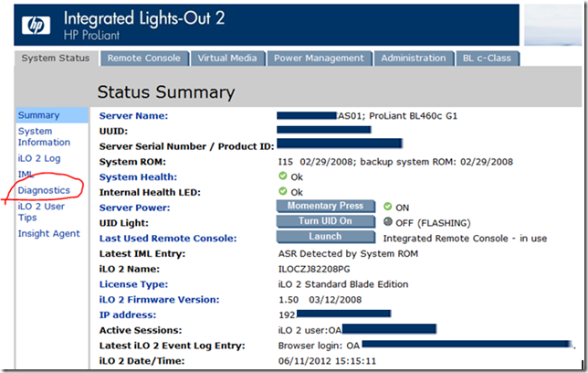This screenshot has height=373, width=588.
Task: Click the Turn UID On button
Action: (x=325, y=221)
